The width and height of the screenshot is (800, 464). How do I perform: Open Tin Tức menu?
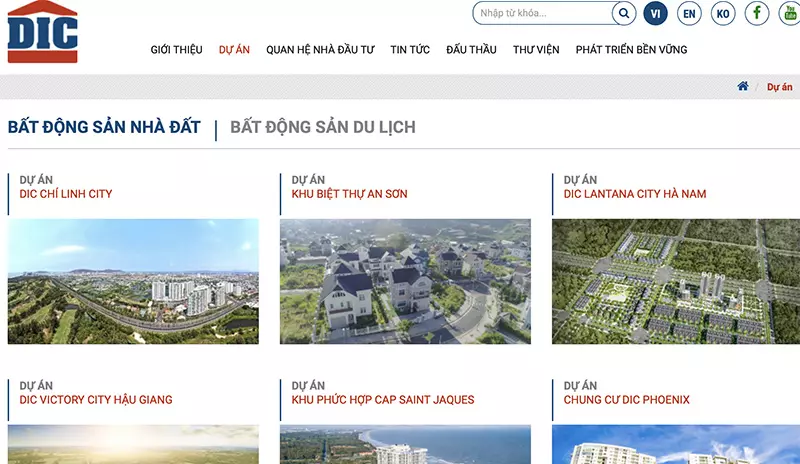coord(410,50)
